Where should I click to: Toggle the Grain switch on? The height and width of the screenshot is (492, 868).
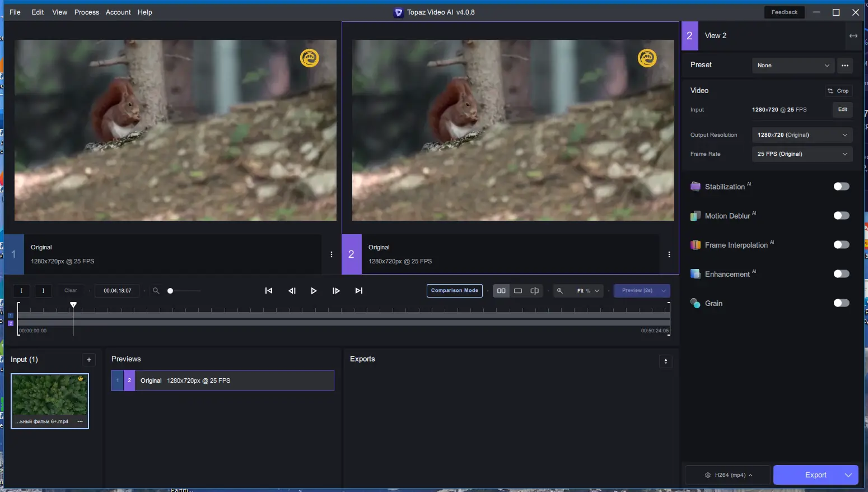841,303
